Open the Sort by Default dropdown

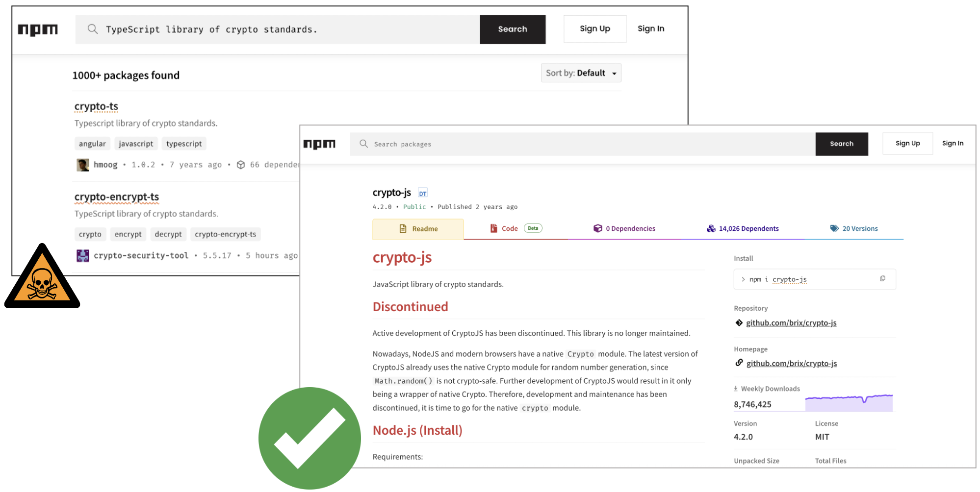[x=581, y=73]
